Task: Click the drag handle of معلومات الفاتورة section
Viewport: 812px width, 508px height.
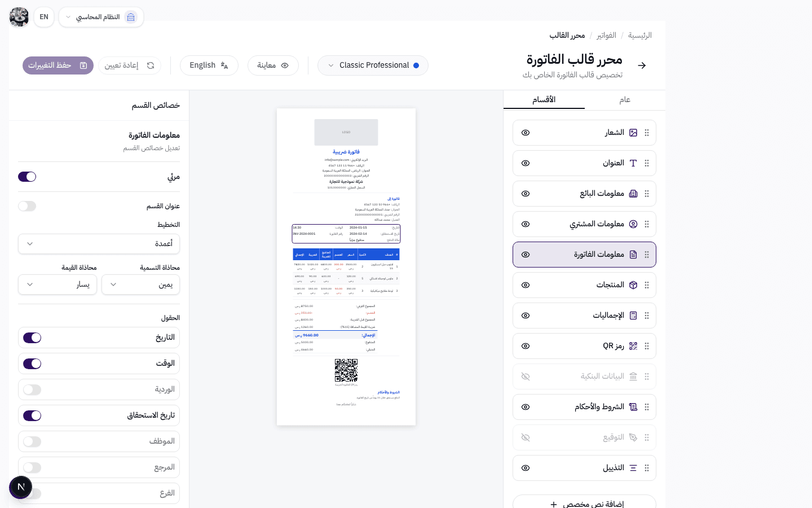Action: pyautogui.click(x=647, y=255)
